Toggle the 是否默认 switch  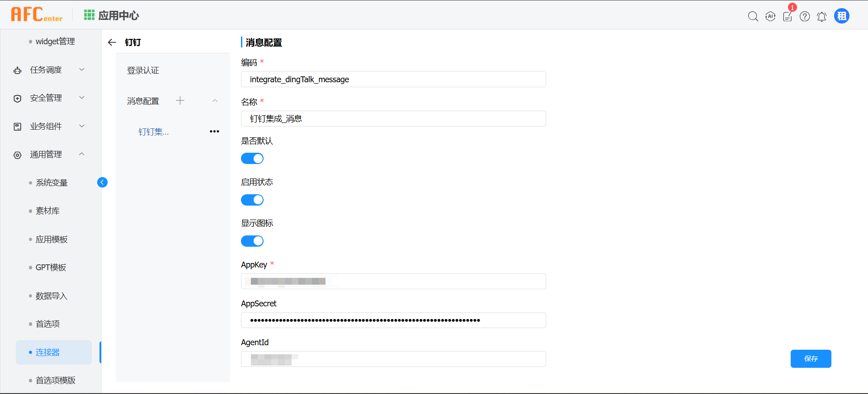252,159
